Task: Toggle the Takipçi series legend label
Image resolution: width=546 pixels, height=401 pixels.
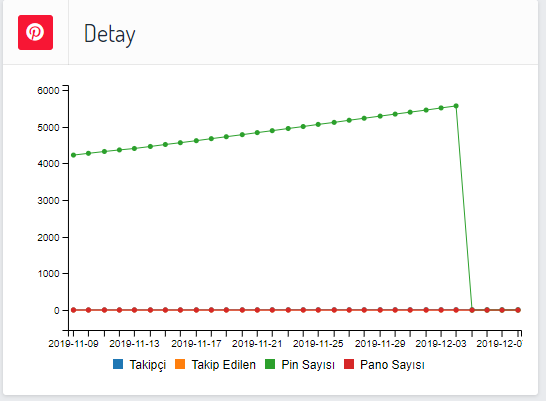Action: [148, 365]
